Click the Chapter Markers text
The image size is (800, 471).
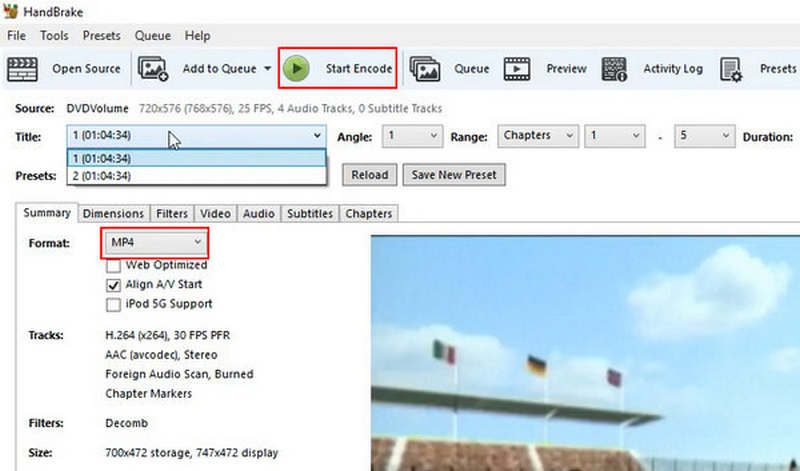tap(148, 393)
